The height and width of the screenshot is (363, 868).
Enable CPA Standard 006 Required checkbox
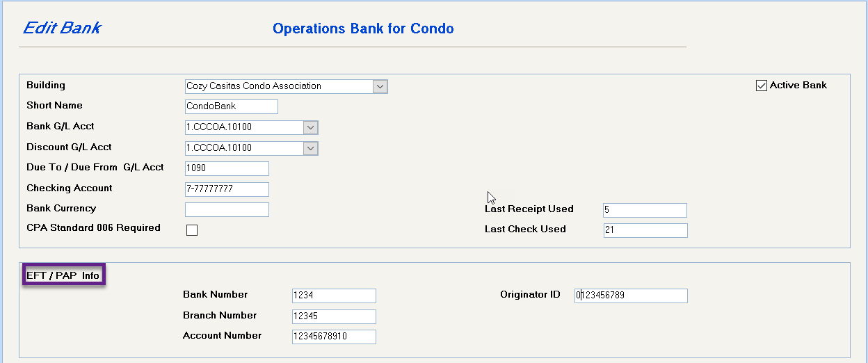[x=192, y=230]
